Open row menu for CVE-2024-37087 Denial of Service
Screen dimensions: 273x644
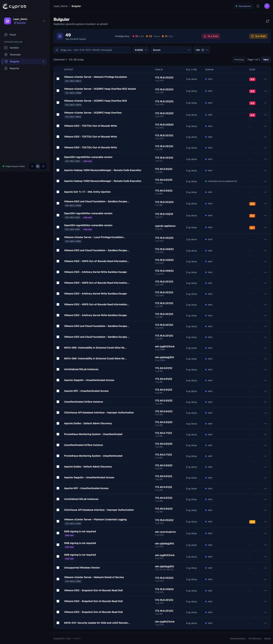pyautogui.click(x=265, y=579)
